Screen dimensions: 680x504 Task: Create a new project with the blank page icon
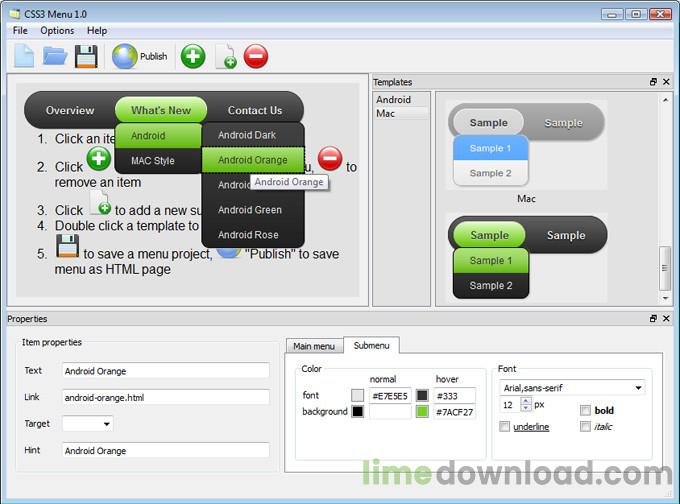coord(24,56)
